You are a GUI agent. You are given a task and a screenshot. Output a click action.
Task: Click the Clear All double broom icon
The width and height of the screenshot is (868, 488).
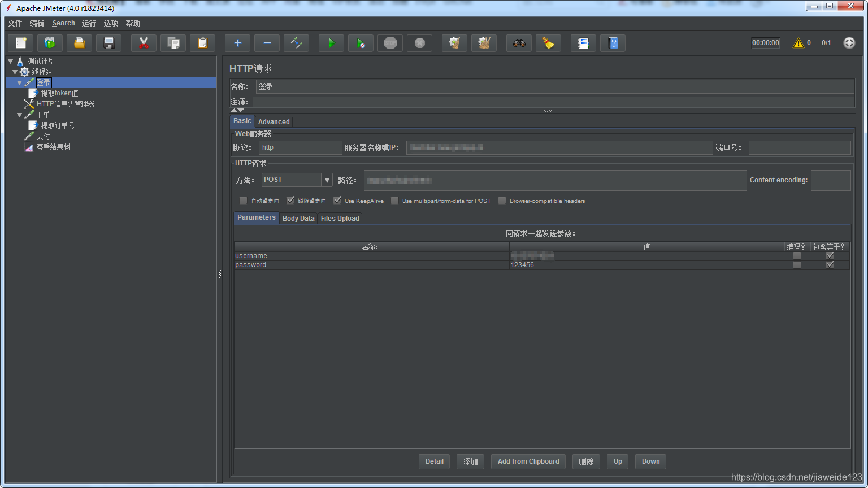[x=484, y=43]
